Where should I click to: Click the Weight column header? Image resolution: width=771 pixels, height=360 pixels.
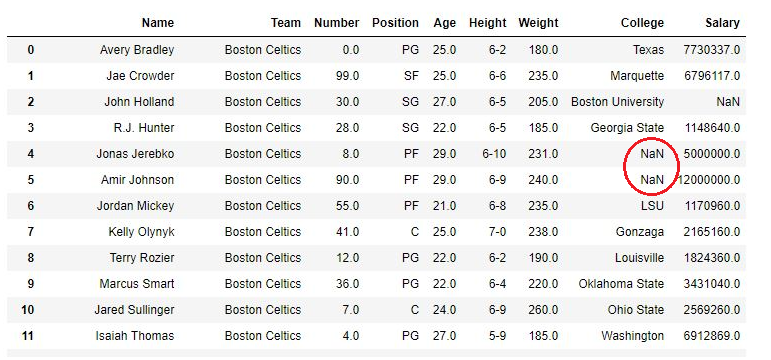click(538, 23)
